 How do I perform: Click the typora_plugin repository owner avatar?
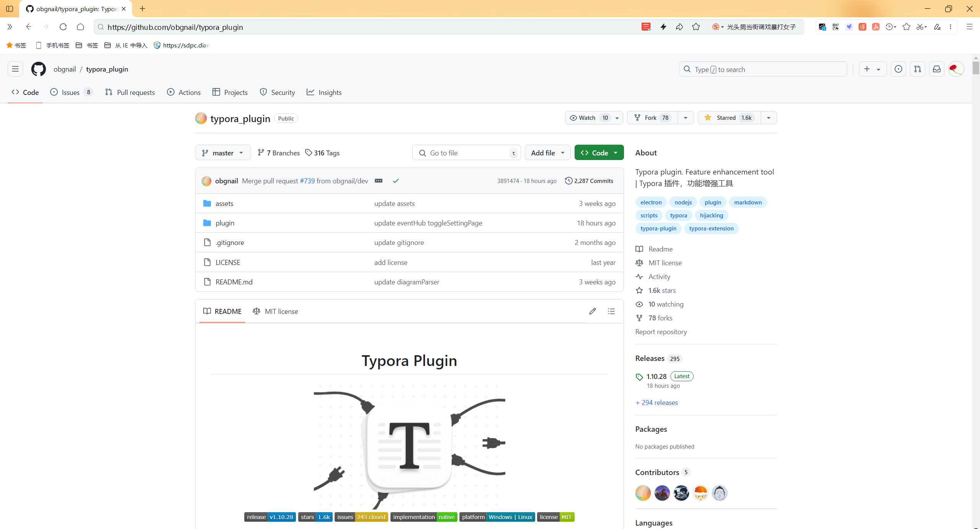point(201,118)
